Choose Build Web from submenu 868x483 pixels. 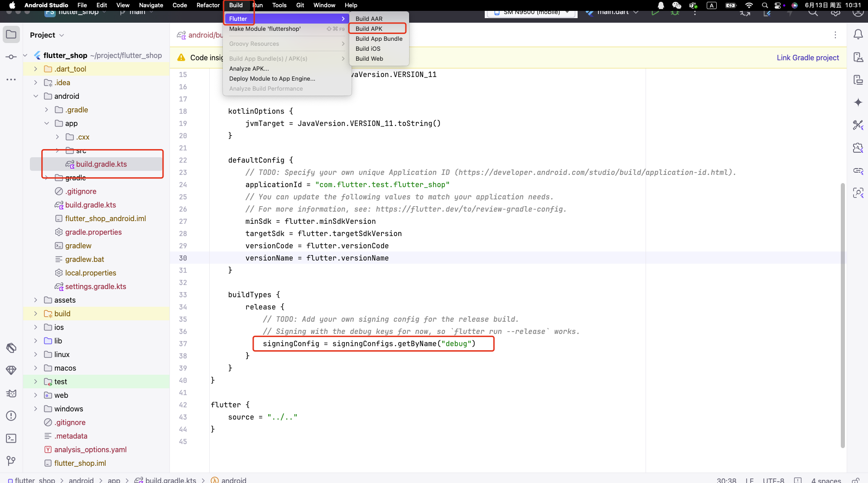click(x=379, y=58)
